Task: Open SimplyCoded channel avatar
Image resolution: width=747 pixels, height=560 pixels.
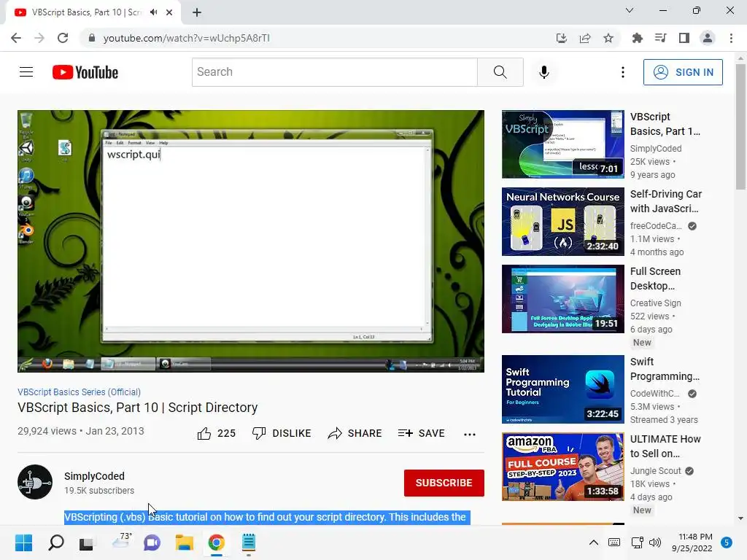Action: [x=35, y=482]
